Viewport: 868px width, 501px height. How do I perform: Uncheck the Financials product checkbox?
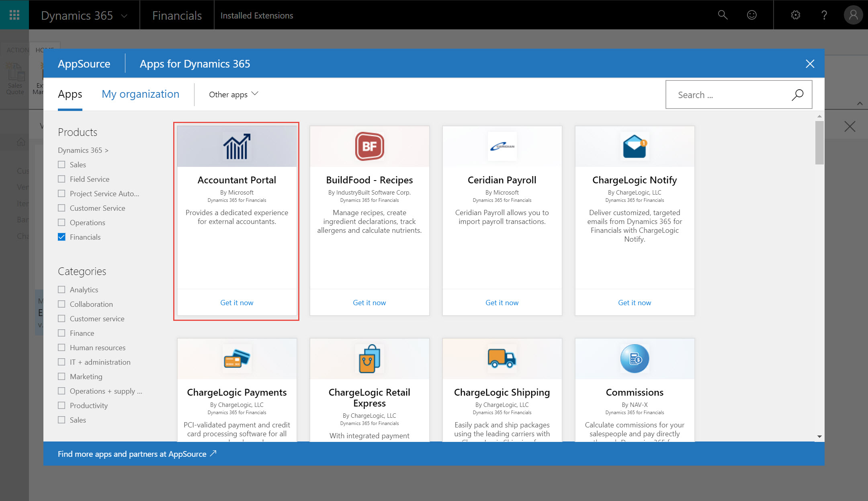[61, 237]
